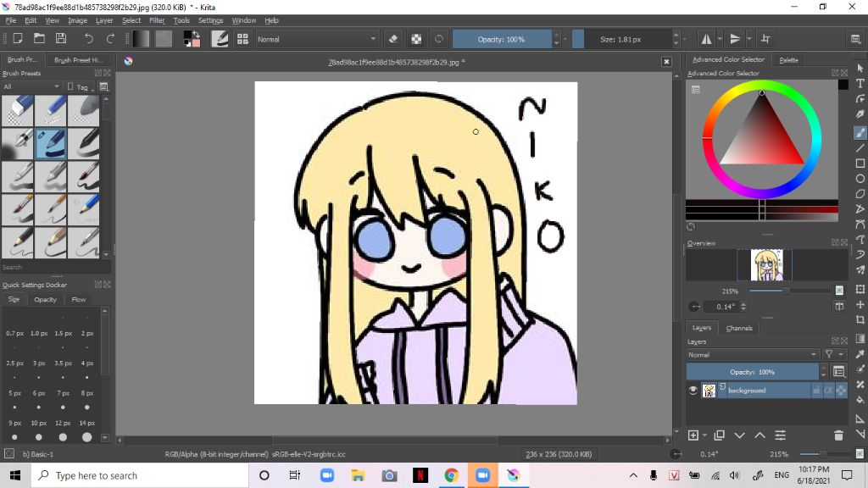Viewport: 868px width, 488px height.
Task: Move layer down with down arrow
Action: pos(739,435)
